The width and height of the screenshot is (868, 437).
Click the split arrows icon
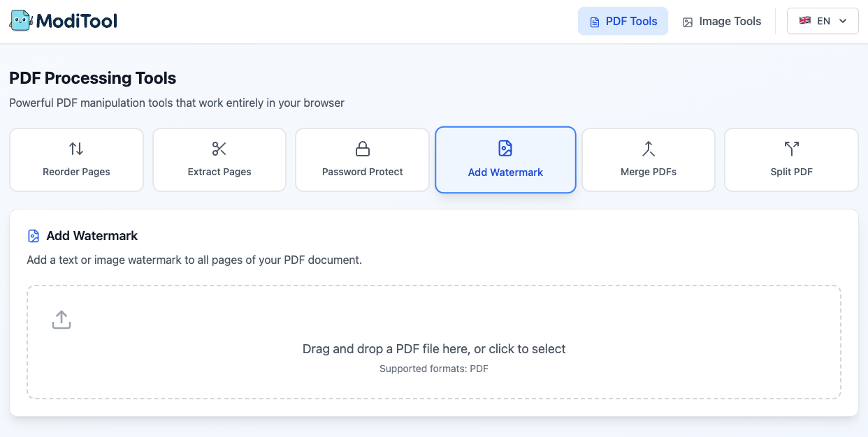791,149
